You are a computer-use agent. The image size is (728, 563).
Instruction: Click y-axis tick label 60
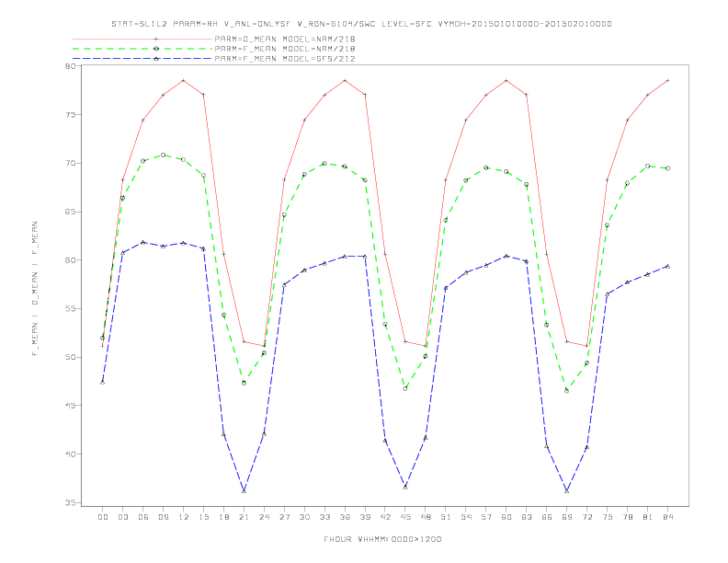(x=70, y=260)
